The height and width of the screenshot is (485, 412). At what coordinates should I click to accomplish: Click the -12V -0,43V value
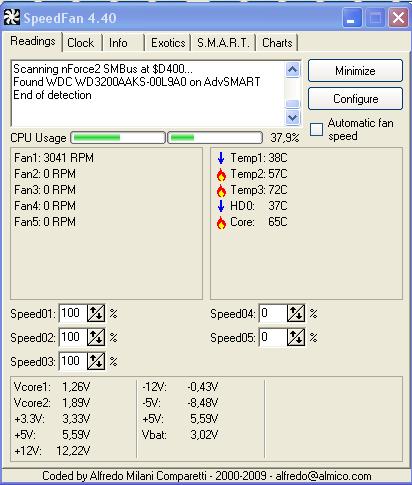(x=203, y=387)
